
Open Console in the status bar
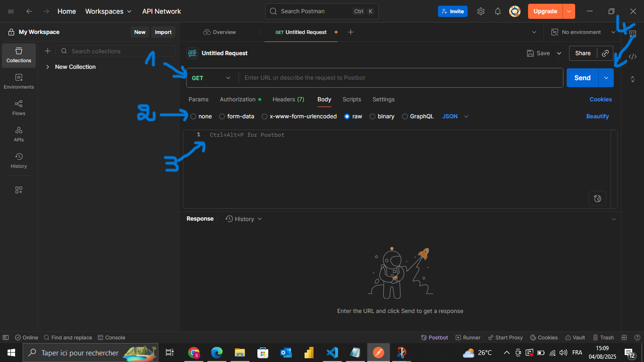(x=111, y=337)
